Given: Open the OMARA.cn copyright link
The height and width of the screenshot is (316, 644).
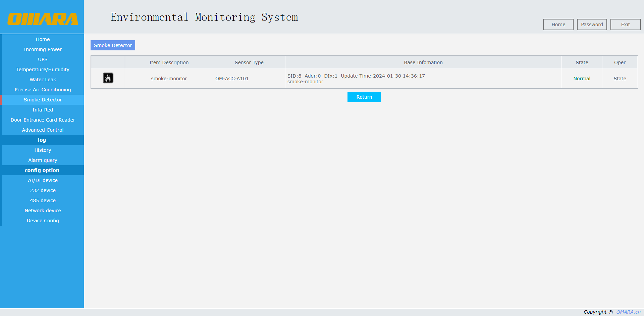Looking at the screenshot, I should pyautogui.click(x=628, y=312).
